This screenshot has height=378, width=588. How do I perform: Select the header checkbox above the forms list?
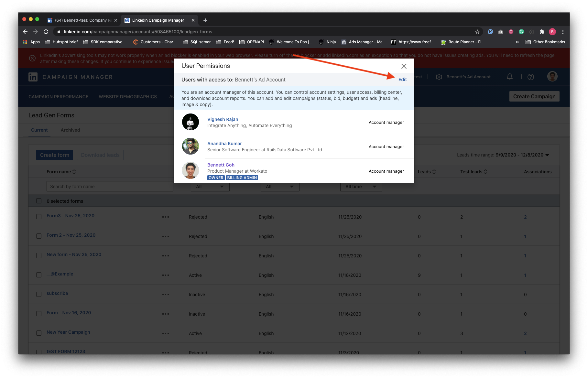[x=39, y=200]
